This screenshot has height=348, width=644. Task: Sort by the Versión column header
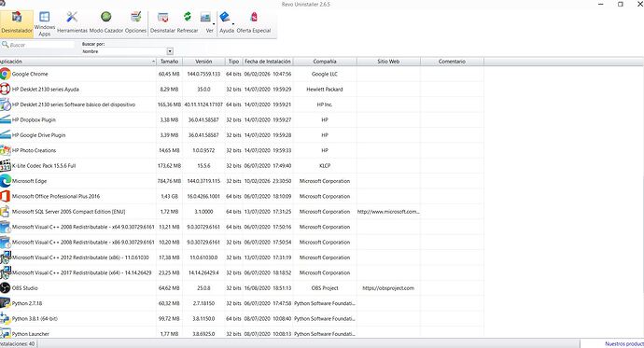tap(203, 62)
